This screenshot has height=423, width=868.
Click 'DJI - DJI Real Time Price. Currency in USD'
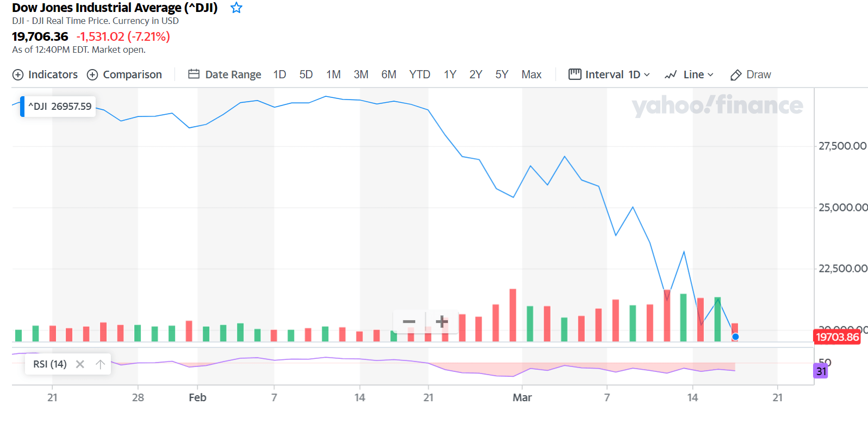(95, 21)
